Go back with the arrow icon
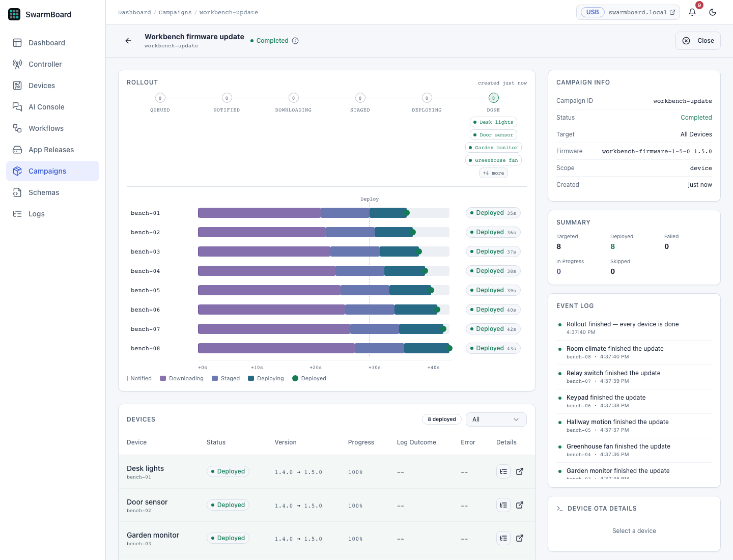This screenshot has height=560, width=733. [128, 41]
